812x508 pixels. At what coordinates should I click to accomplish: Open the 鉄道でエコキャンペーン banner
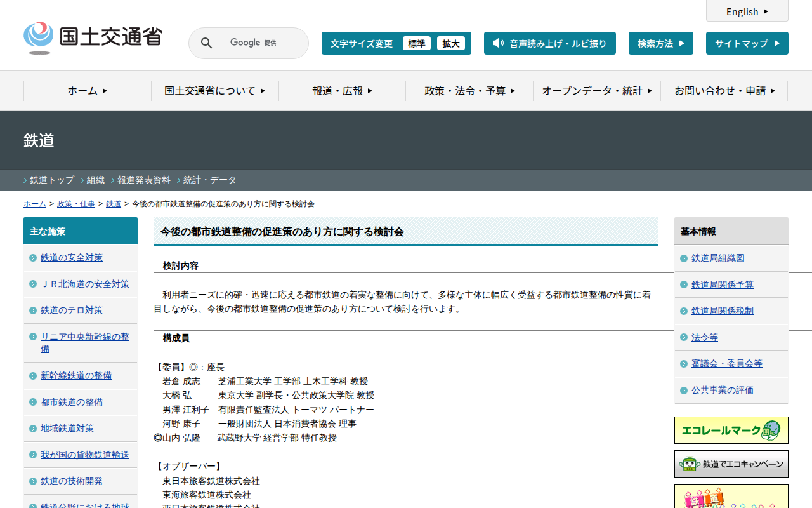[x=731, y=464]
